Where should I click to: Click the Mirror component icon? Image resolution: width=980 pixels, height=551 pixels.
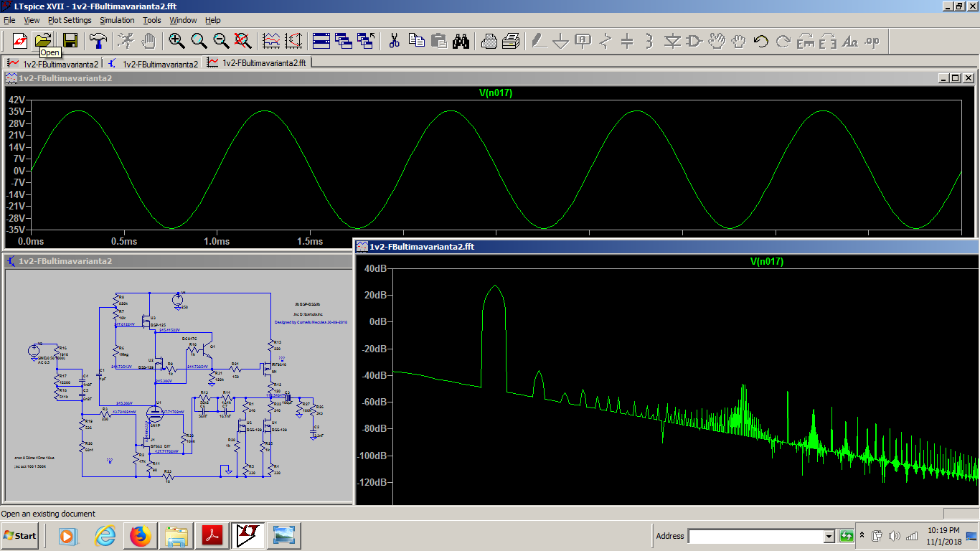[x=828, y=40]
